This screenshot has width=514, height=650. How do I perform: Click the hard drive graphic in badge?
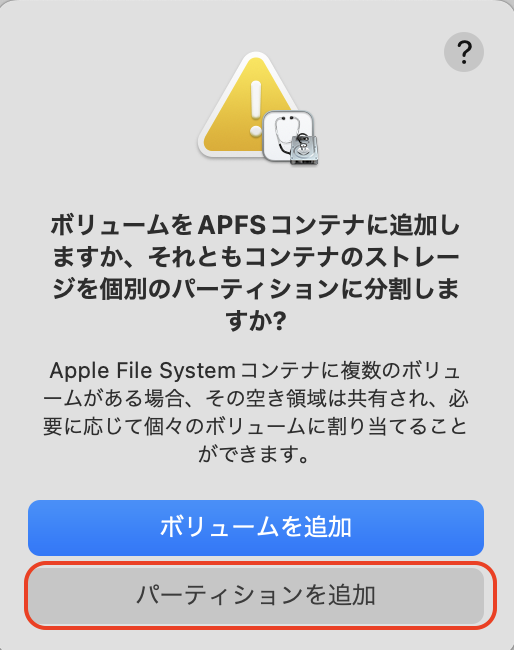coord(304,149)
